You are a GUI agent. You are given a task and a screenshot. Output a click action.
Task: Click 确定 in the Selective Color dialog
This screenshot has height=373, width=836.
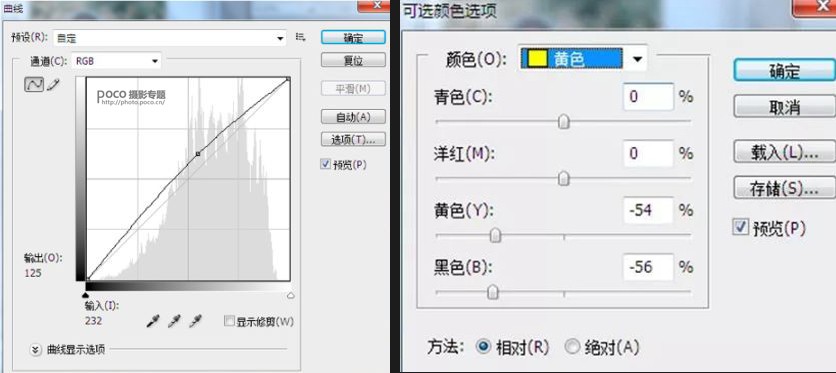click(x=784, y=70)
